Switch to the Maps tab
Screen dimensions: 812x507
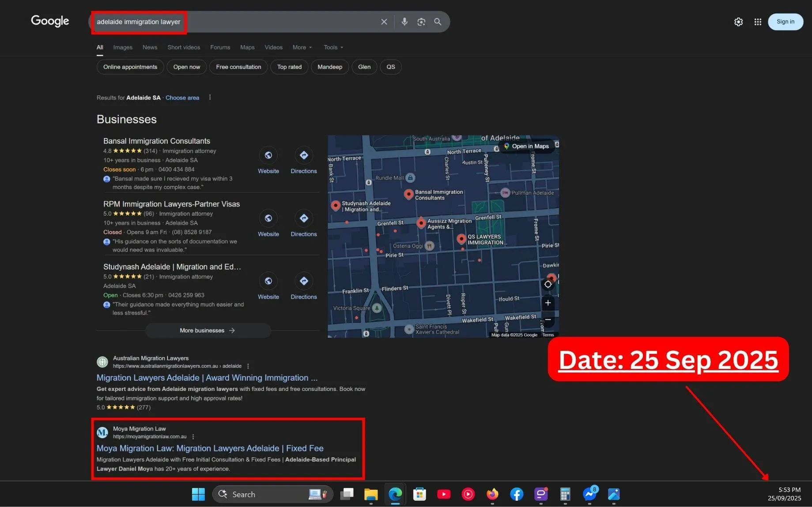pos(247,47)
